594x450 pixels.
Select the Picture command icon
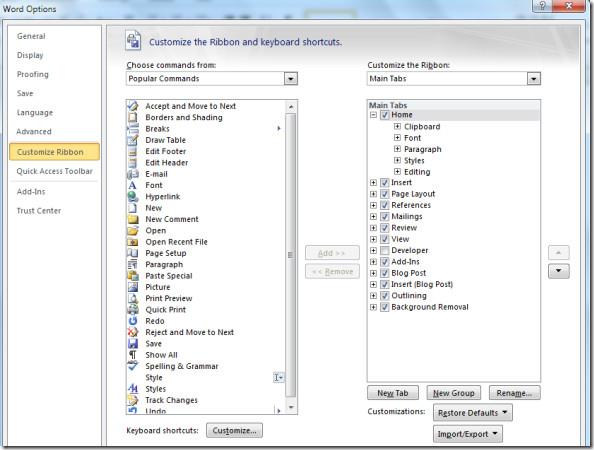[133, 287]
